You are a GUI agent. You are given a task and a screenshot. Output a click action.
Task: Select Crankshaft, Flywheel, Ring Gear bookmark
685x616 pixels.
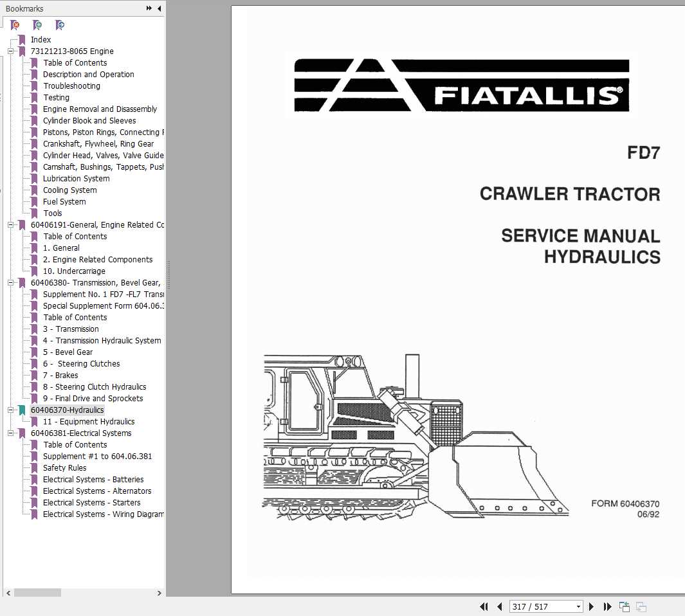(x=98, y=144)
